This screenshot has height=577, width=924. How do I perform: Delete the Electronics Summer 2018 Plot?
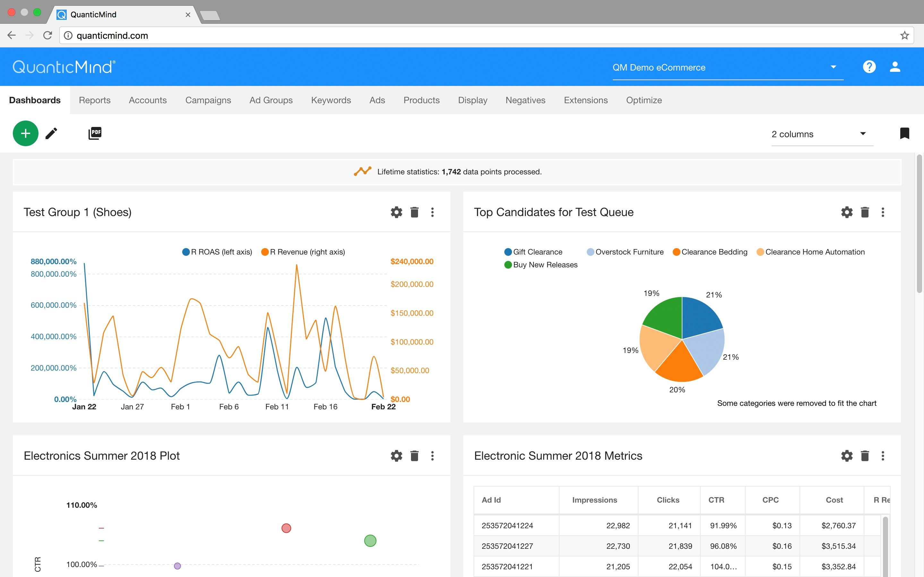coord(413,456)
